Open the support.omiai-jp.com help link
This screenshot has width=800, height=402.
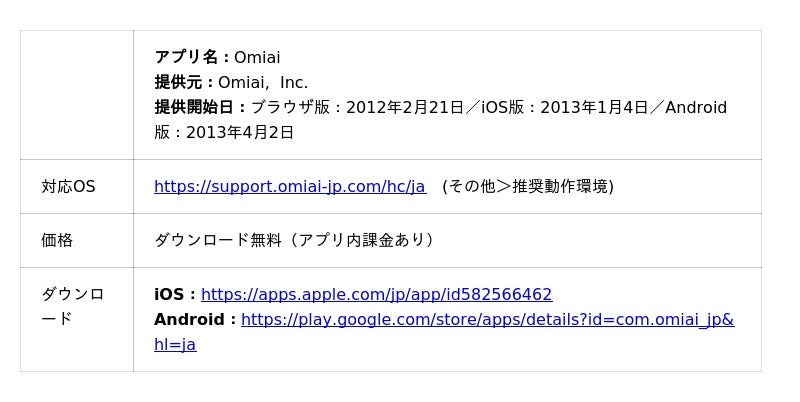click(x=289, y=187)
